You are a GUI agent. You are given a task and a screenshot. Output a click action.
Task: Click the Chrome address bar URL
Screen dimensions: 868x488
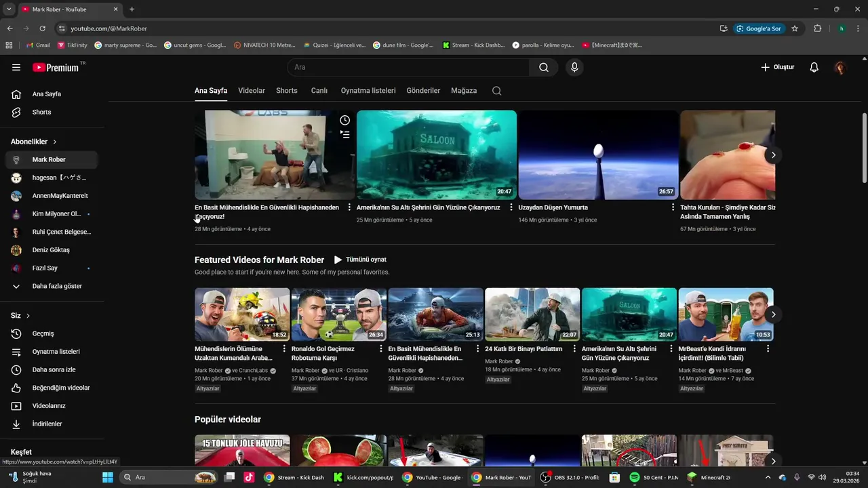(108, 28)
